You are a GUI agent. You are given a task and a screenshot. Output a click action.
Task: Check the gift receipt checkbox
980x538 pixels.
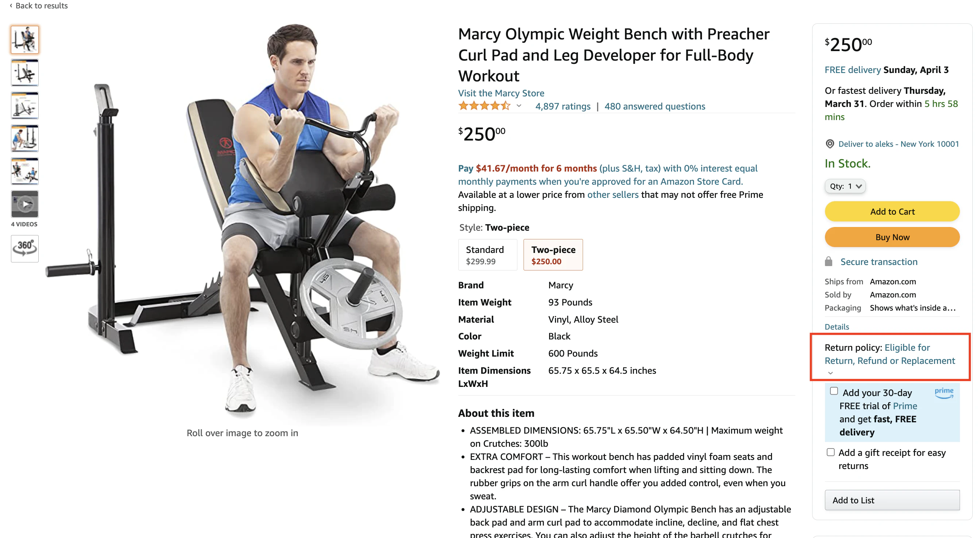tap(830, 452)
